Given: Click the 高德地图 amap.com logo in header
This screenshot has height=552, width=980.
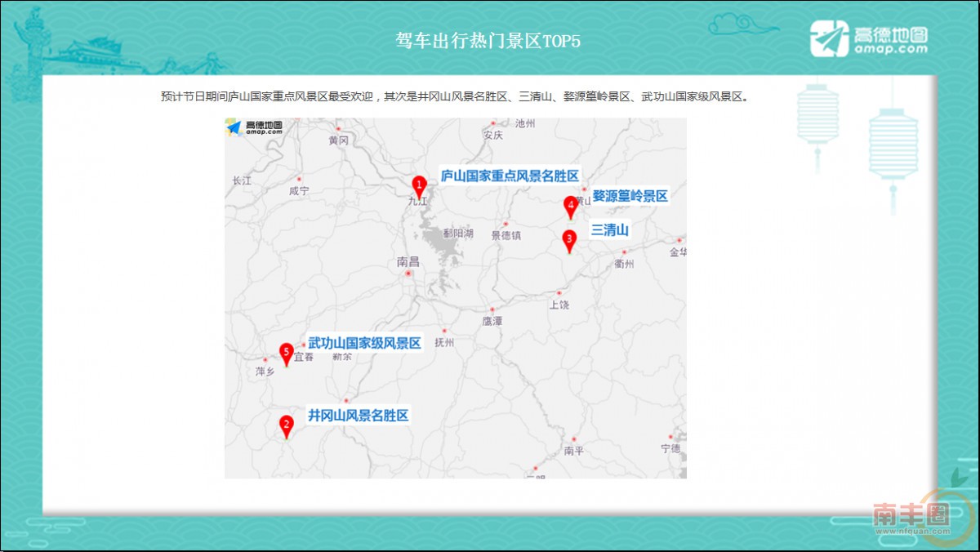Looking at the screenshot, I should pyautogui.click(x=869, y=38).
